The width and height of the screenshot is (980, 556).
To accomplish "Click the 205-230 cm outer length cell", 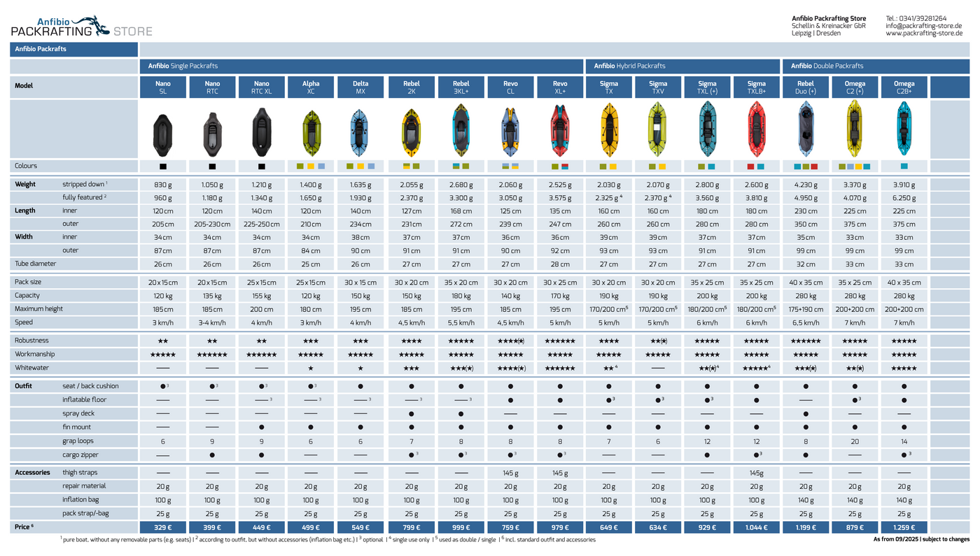I will 212,224.
